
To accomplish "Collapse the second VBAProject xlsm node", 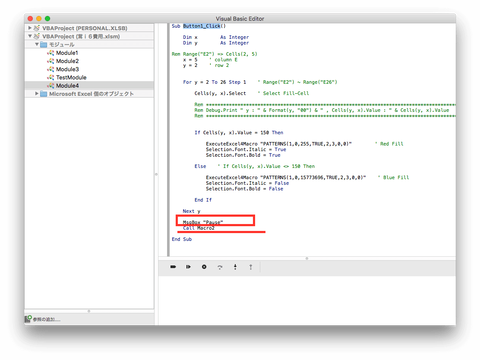I will 30,36.
